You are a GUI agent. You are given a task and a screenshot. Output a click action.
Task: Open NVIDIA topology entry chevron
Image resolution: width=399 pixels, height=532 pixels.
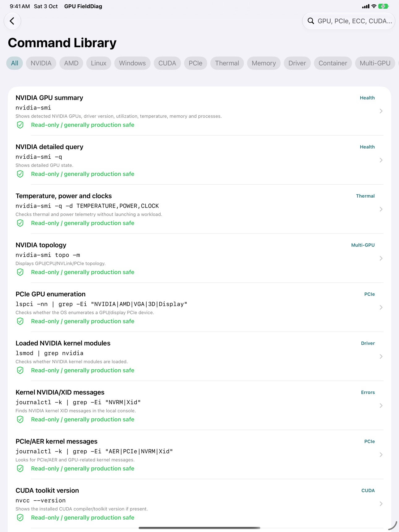point(381,258)
